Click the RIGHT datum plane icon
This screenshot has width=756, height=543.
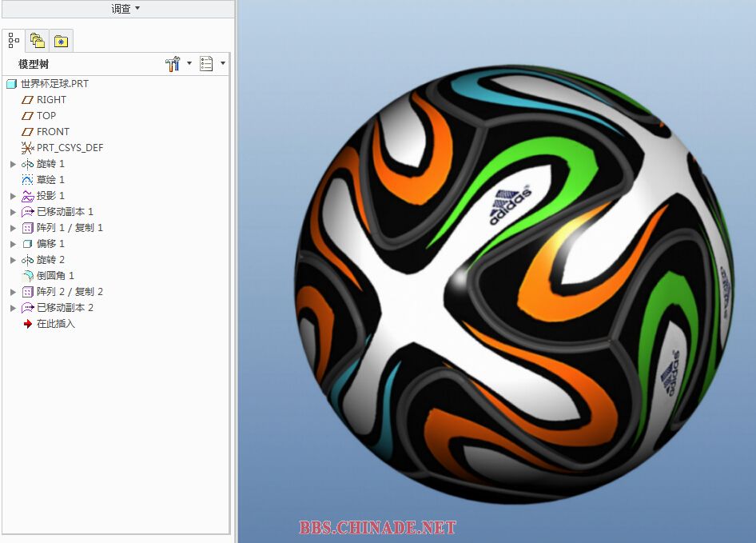pos(27,100)
